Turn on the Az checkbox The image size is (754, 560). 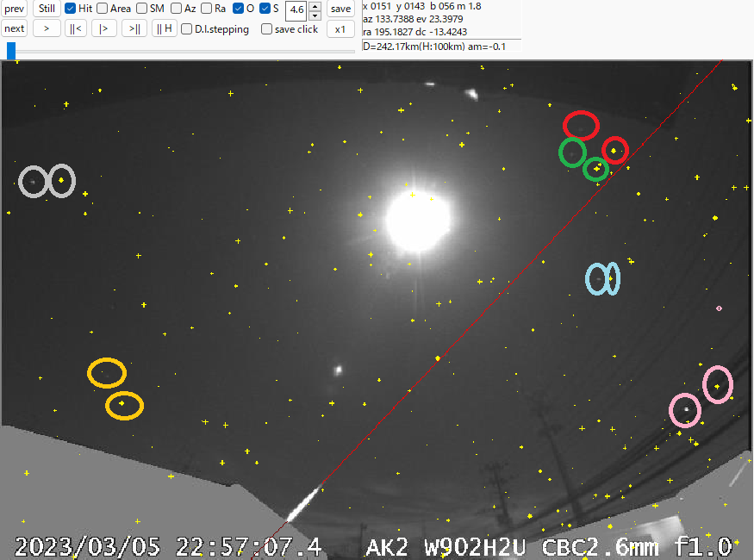pos(176,9)
